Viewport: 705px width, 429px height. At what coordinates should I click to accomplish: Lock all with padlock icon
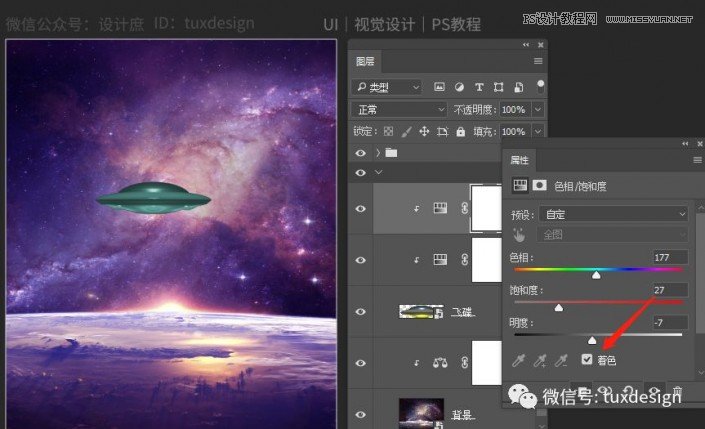click(x=460, y=131)
